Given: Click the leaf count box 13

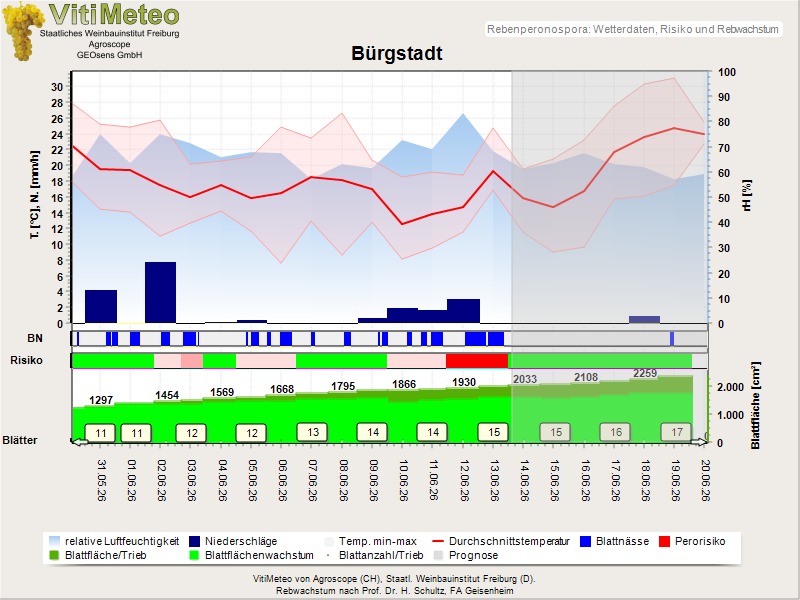Looking at the screenshot, I should coord(312,432).
